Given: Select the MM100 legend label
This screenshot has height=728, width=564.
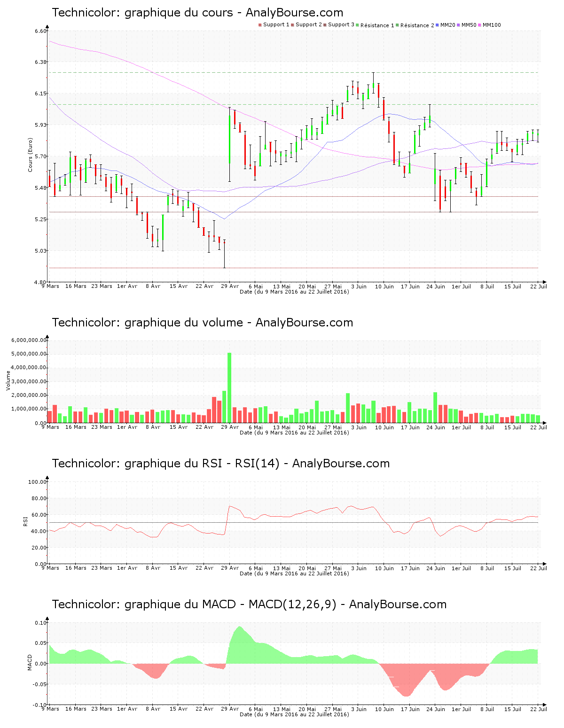Looking at the screenshot, I should (x=492, y=25).
